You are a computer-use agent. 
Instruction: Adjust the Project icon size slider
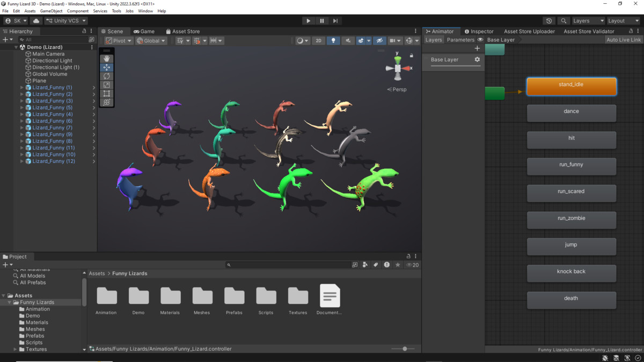[x=405, y=349]
